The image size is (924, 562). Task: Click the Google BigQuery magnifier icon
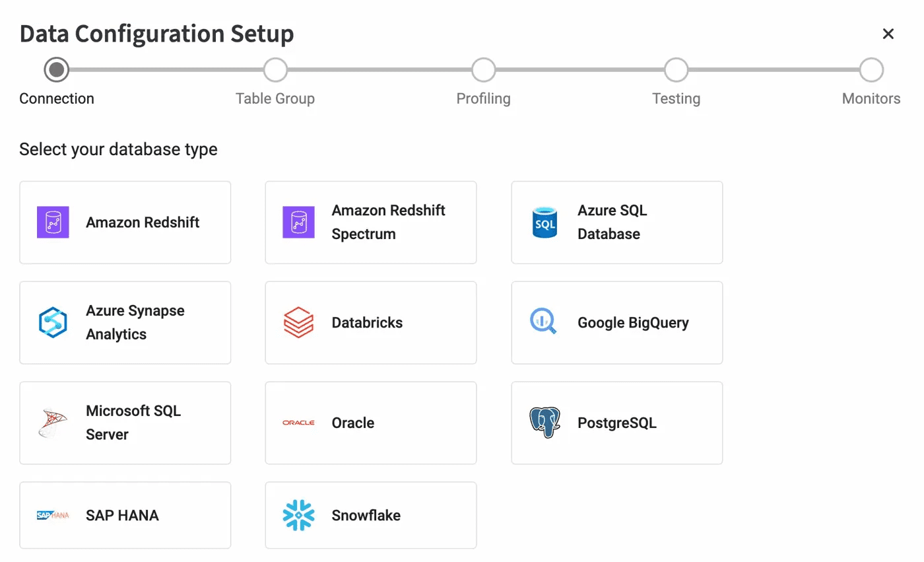tap(544, 322)
